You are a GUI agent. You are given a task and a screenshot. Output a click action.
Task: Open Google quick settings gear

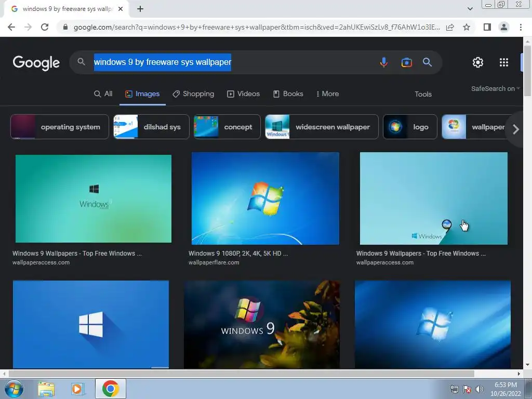click(478, 62)
